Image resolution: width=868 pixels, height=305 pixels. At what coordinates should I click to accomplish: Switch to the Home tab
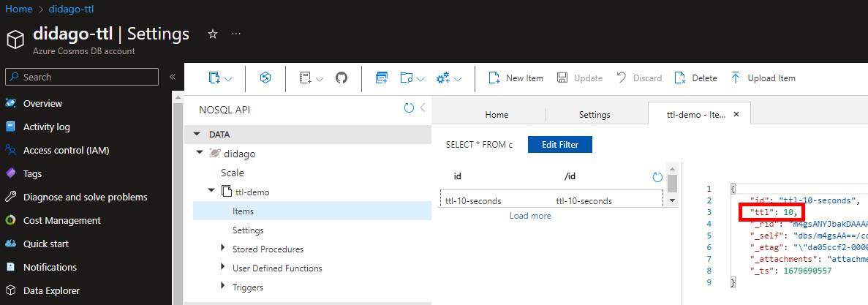[497, 115]
